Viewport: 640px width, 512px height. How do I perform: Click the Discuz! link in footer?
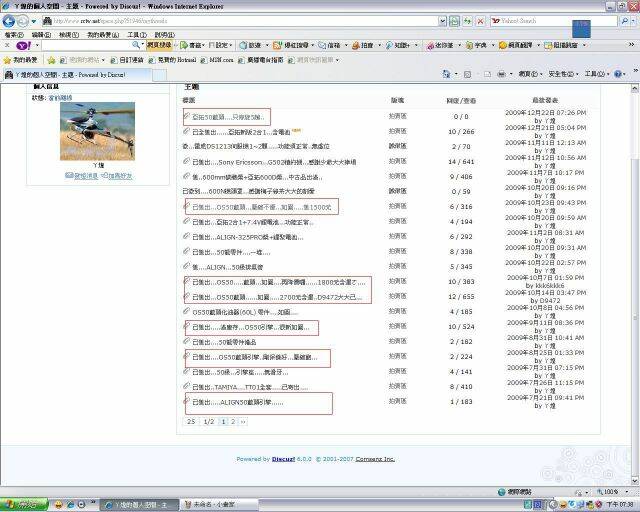(x=283, y=459)
